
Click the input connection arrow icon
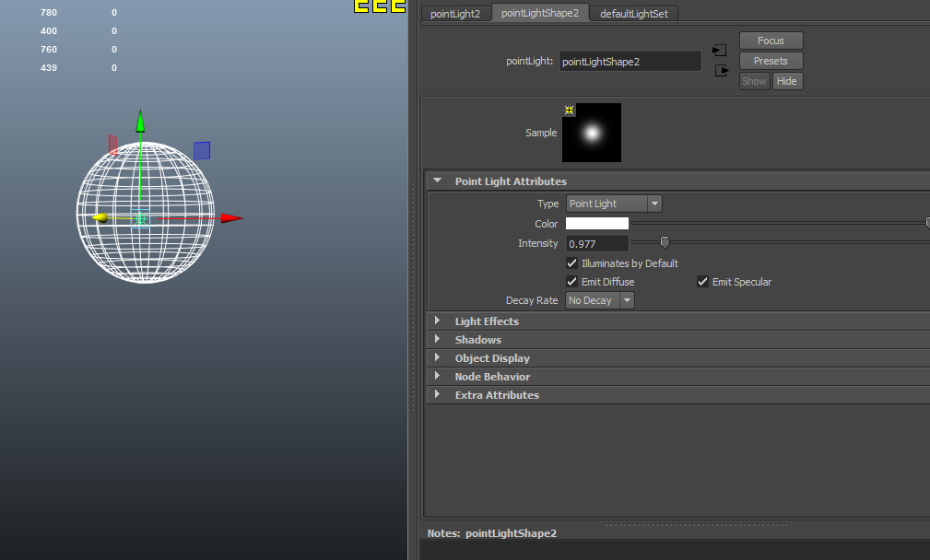720,51
